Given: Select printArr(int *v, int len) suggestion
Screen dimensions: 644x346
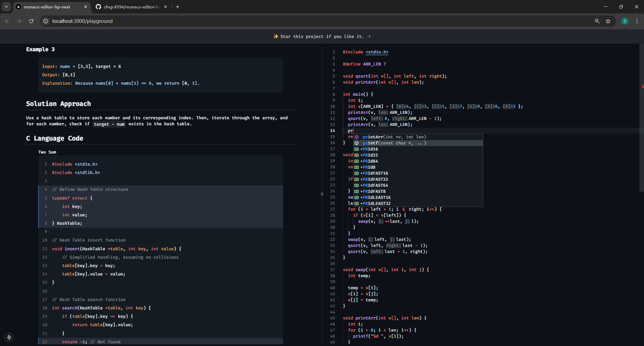Looking at the screenshot, I should [x=394, y=137].
